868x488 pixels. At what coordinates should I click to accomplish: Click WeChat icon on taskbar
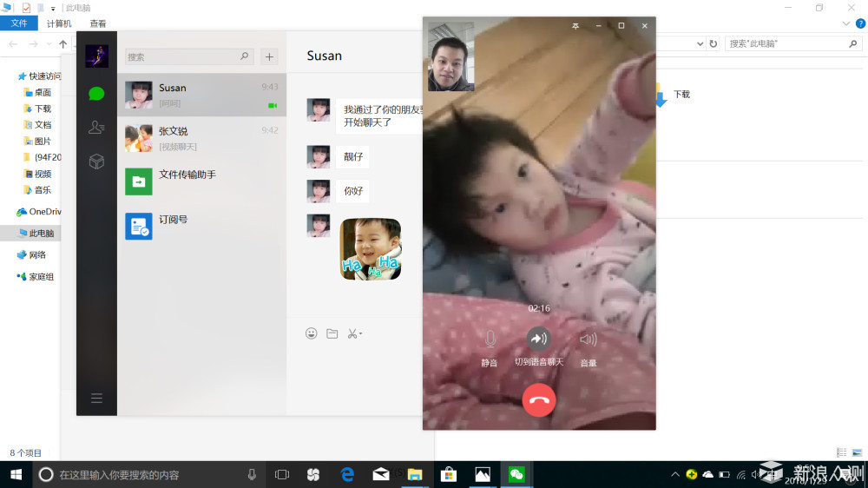pos(516,475)
